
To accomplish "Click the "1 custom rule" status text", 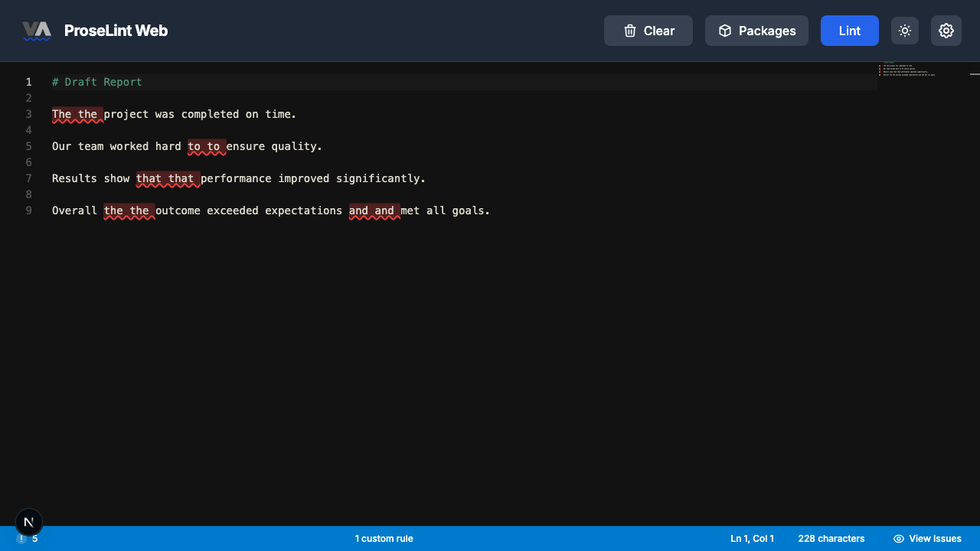I will pos(384,539).
